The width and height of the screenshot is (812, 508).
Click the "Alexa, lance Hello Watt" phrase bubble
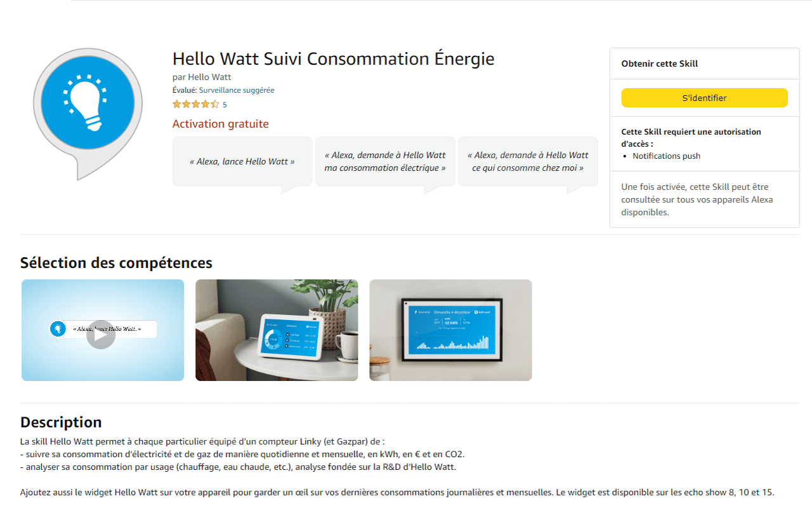coord(242,161)
